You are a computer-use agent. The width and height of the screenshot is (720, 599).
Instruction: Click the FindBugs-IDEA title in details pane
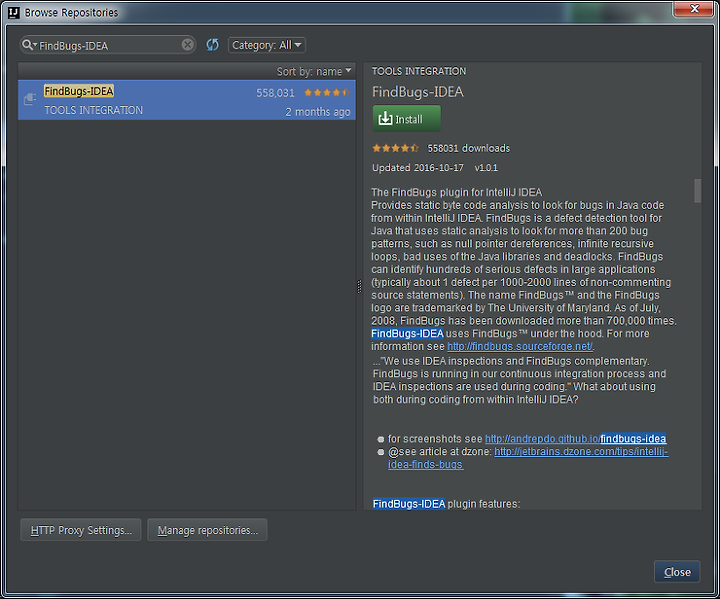tap(418, 92)
